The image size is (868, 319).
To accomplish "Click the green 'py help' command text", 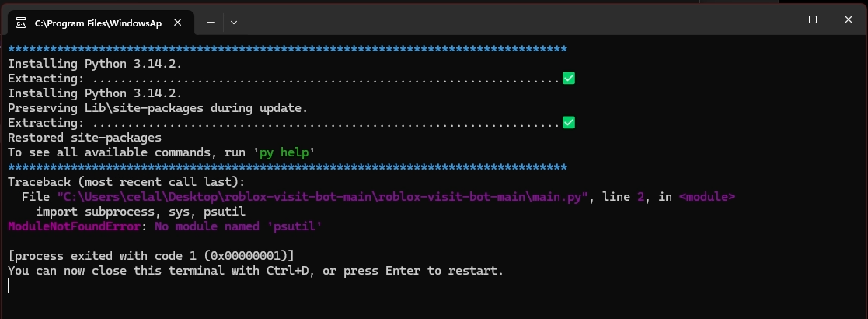I will pos(284,152).
